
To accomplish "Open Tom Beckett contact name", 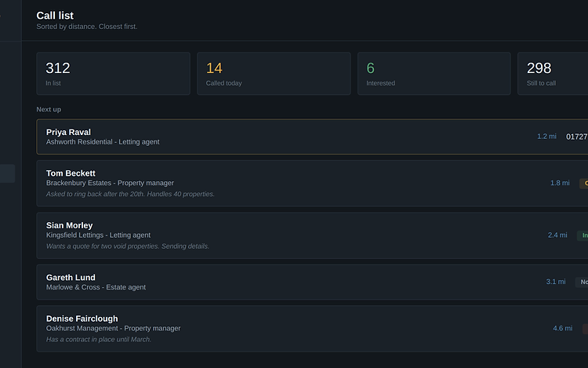I will pos(71,173).
